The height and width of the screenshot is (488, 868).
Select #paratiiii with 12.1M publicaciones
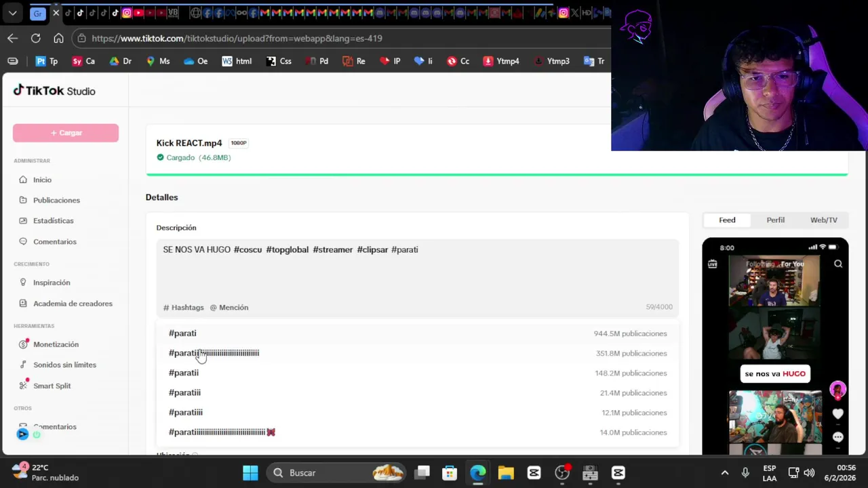[x=418, y=412]
